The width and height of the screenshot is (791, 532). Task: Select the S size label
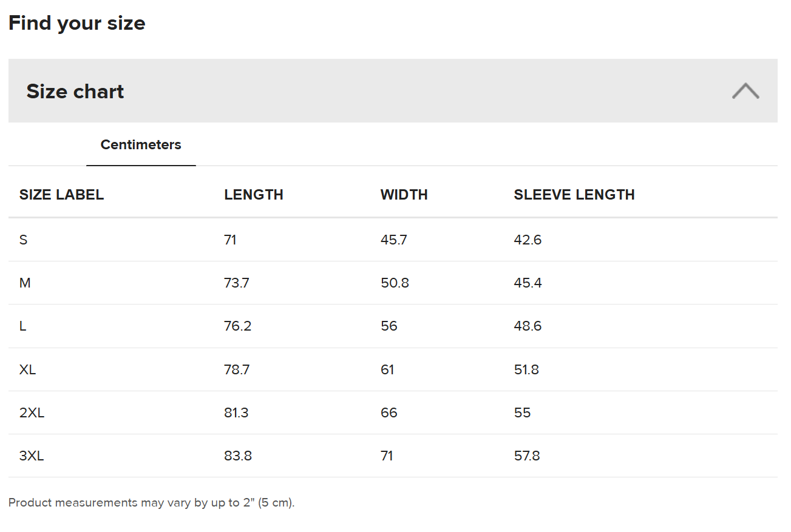[x=24, y=240]
